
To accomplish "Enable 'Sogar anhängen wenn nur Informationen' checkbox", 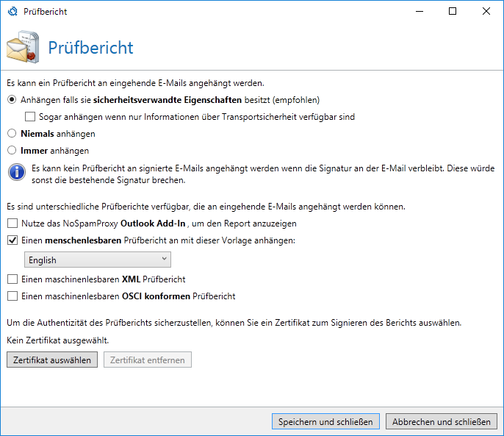I will click(30, 116).
